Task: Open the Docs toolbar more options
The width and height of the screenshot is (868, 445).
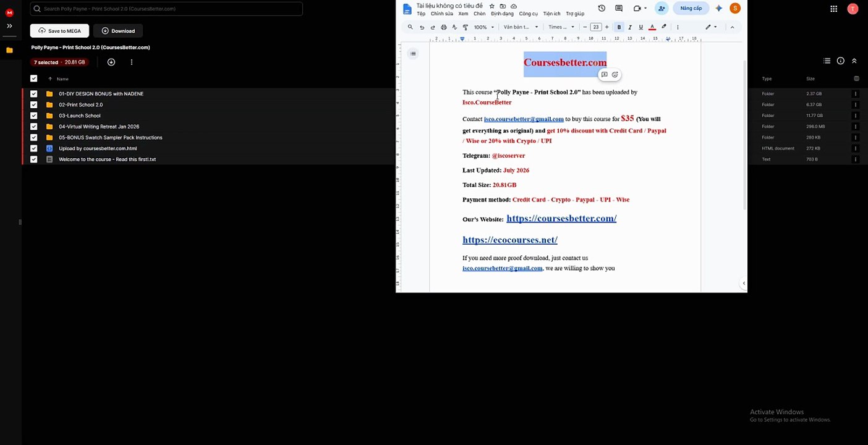Action: (x=678, y=27)
